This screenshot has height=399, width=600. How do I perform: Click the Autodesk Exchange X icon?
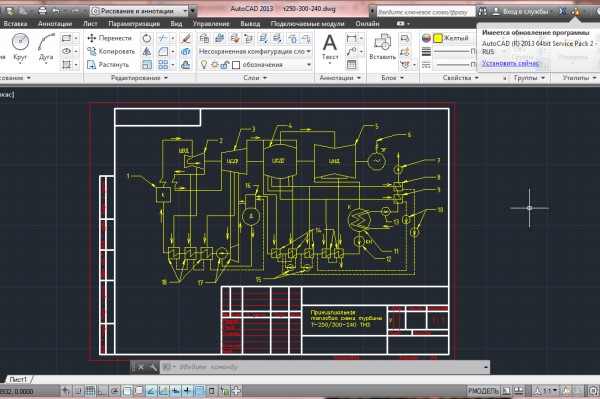562,11
